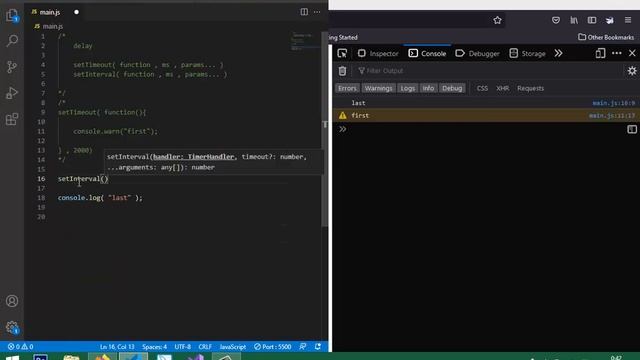
Task: Clear the web console output with trash icon
Action: 342,71
